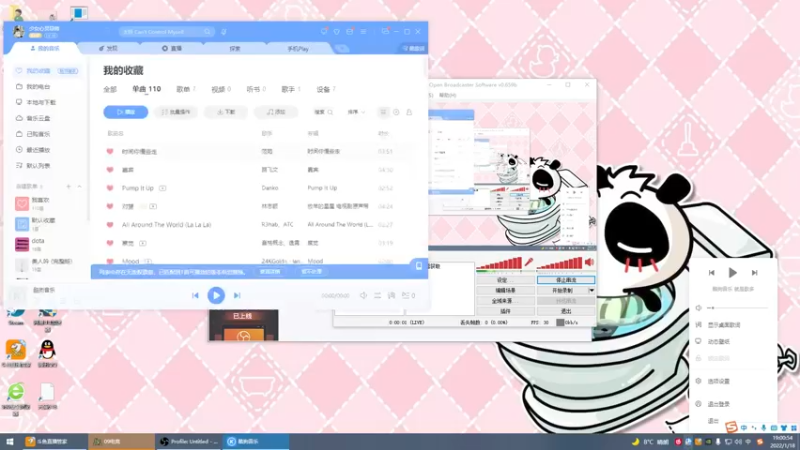Select 全部 filter in 我的收藏
This screenshot has width=800, height=450.
pos(110,89)
